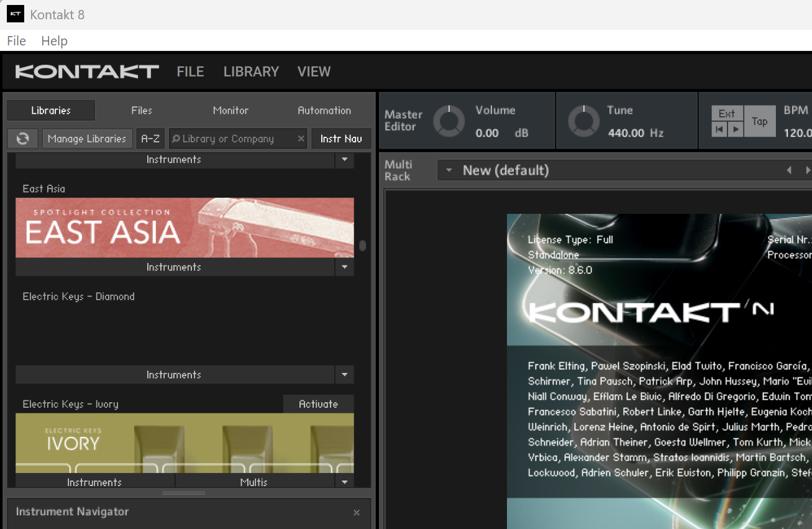Viewport: 812px width, 529px height.
Task: Toggle the Master Editor button
Action: coord(403,121)
